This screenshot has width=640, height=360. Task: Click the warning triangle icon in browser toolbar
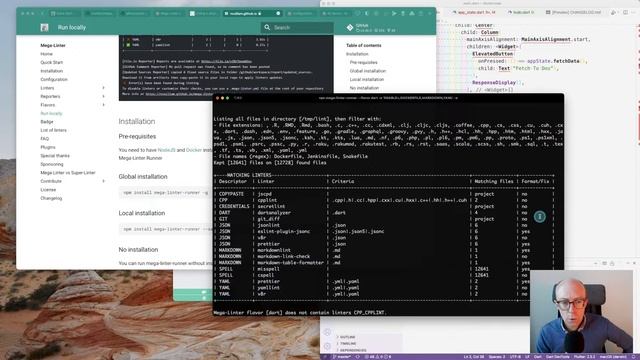(412, 13)
